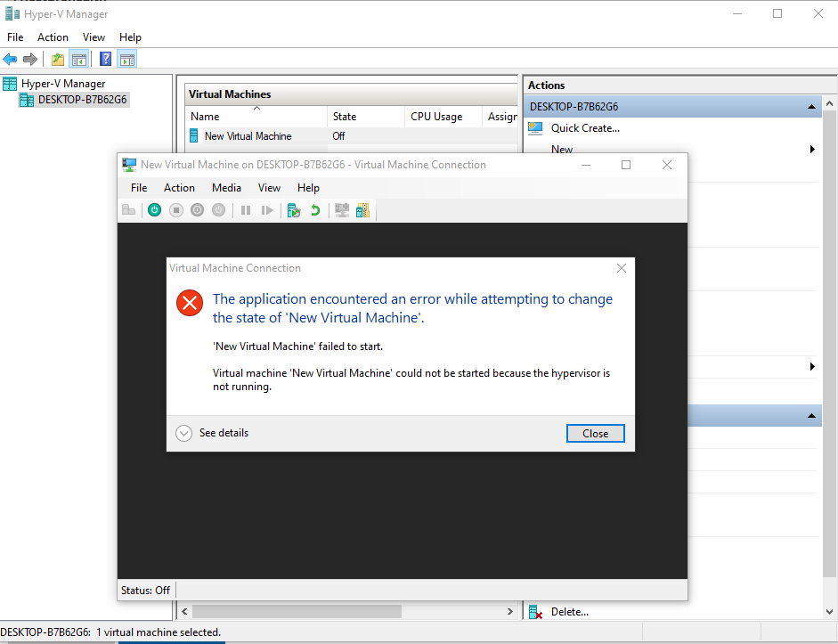This screenshot has width=838, height=644.
Task: Open the New submenu arrow in Actions
Action: 812,149
